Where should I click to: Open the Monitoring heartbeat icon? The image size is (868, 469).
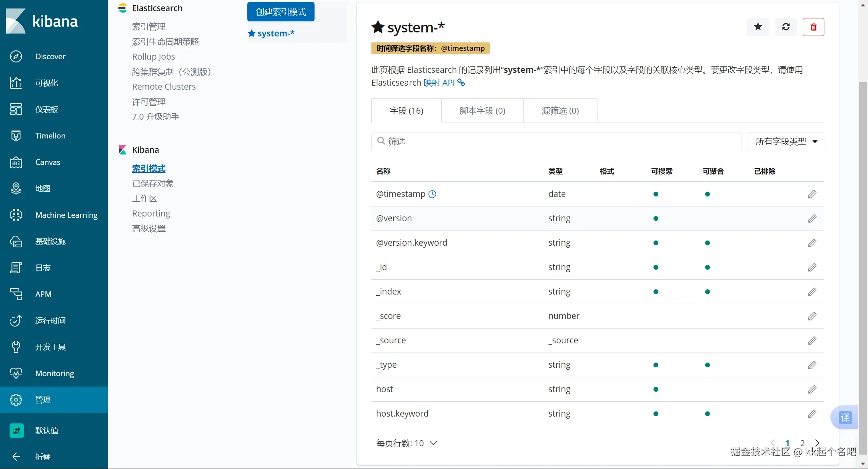[x=16, y=373]
